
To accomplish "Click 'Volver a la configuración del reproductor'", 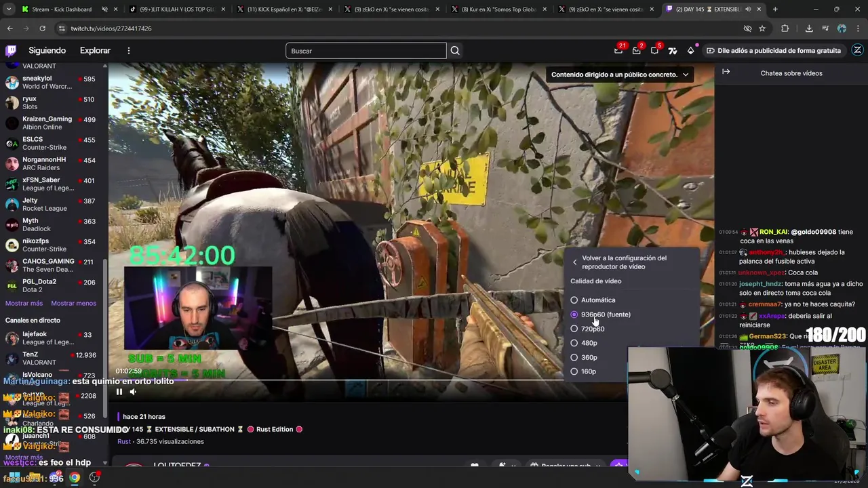I will click(x=624, y=262).
